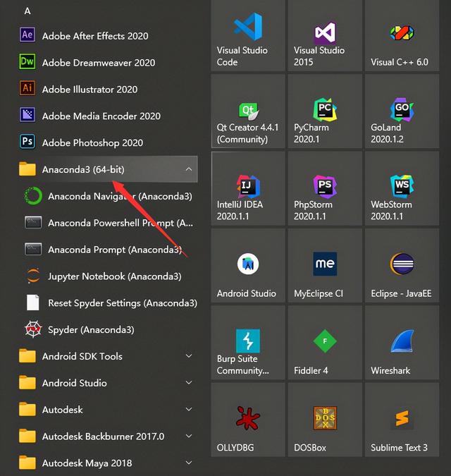451x476 pixels.
Task: Launch Android Studio tile
Action: (248, 266)
